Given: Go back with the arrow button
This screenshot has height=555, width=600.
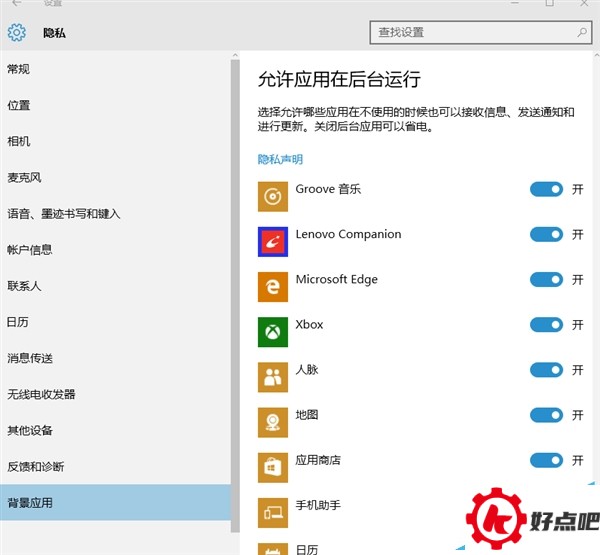Looking at the screenshot, I should (16, 3).
